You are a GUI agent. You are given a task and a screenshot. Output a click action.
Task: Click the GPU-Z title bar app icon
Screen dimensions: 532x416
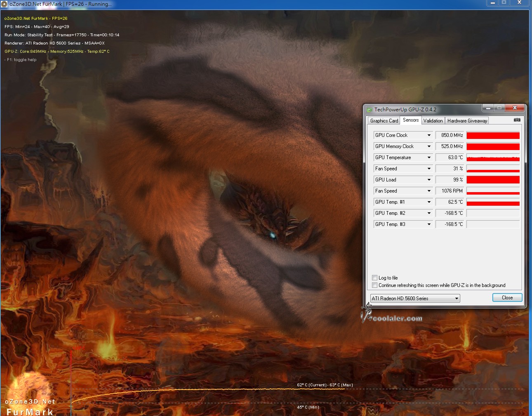[x=370, y=110]
